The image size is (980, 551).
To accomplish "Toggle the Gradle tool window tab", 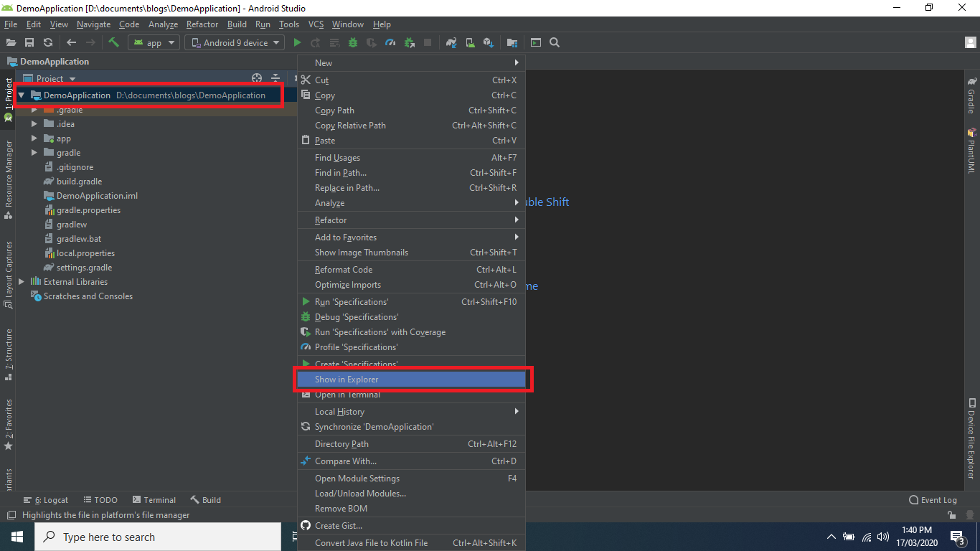I will point(972,95).
